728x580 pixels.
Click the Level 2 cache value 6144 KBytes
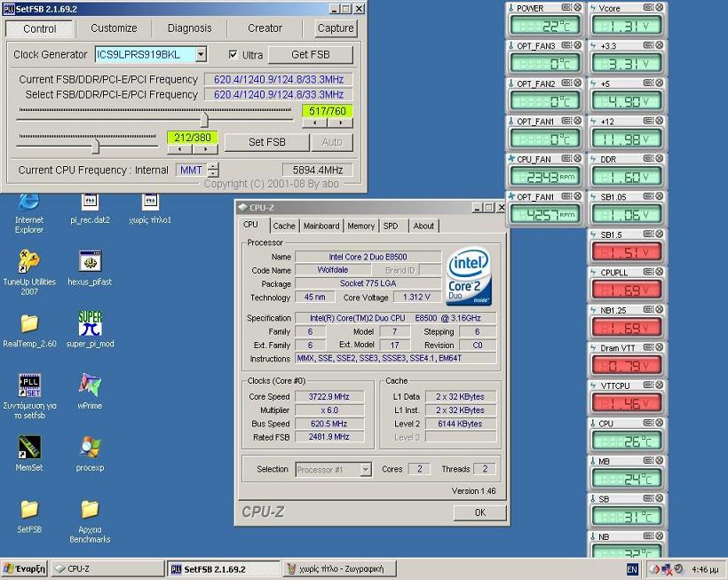460,424
